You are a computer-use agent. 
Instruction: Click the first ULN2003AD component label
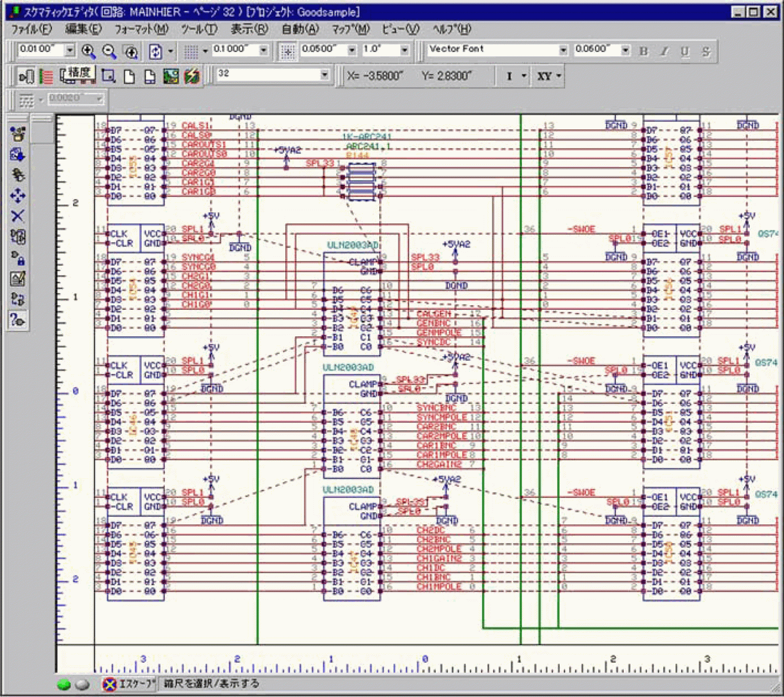point(353,245)
